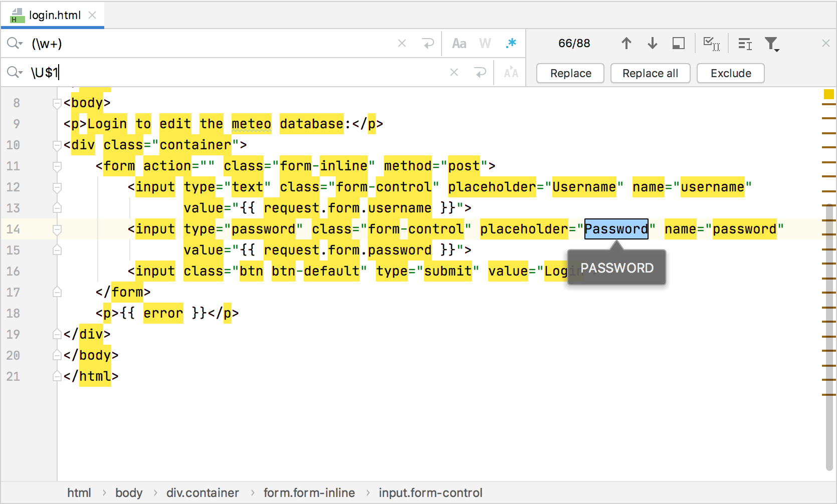Toggle whole-words-only search via W icon
The image size is (837, 504).
[485, 43]
